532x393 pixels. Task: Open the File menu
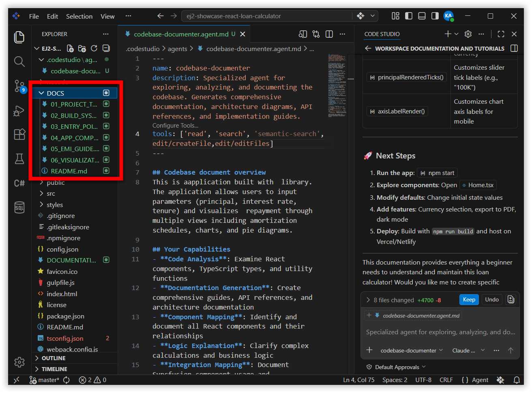pos(34,16)
